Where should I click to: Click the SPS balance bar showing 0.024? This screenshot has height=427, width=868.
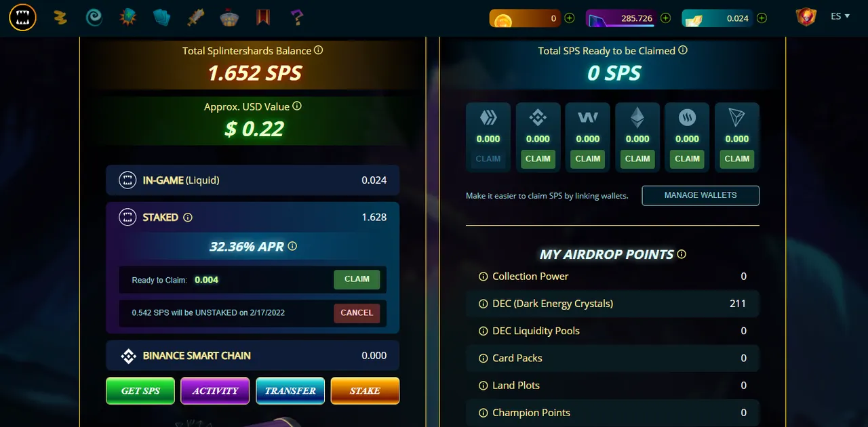click(717, 18)
